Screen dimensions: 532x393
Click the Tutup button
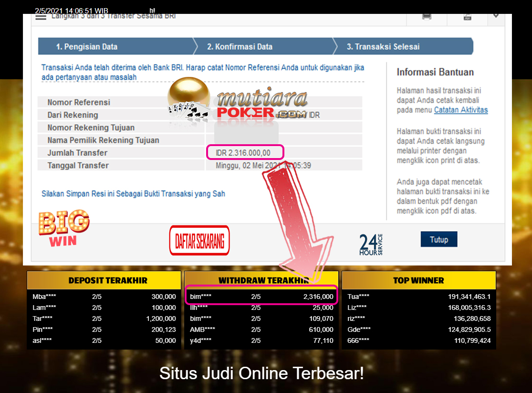click(x=438, y=239)
